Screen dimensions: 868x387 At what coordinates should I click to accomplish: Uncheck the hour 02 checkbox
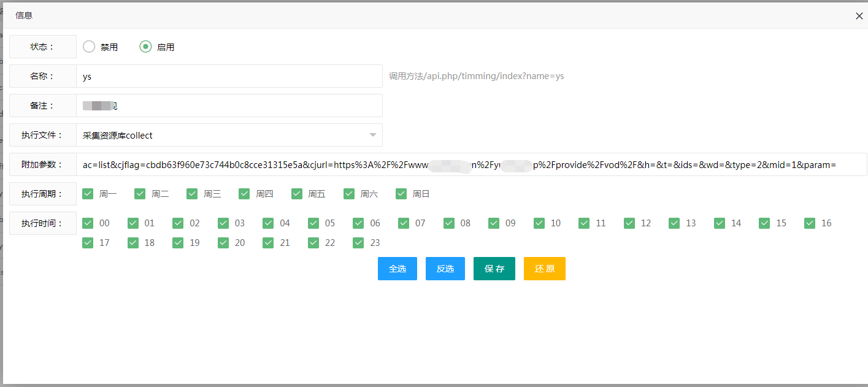click(x=178, y=223)
